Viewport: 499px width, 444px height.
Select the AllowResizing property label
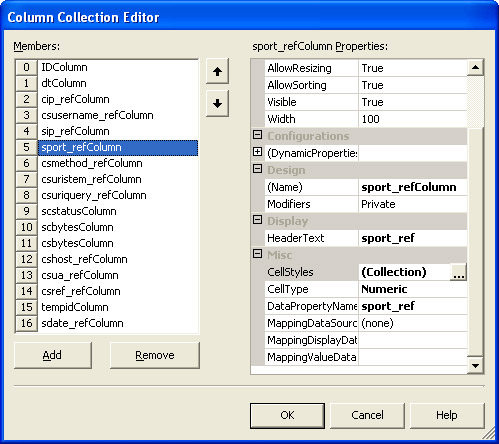pyautogui.click(x=299, y=68)
